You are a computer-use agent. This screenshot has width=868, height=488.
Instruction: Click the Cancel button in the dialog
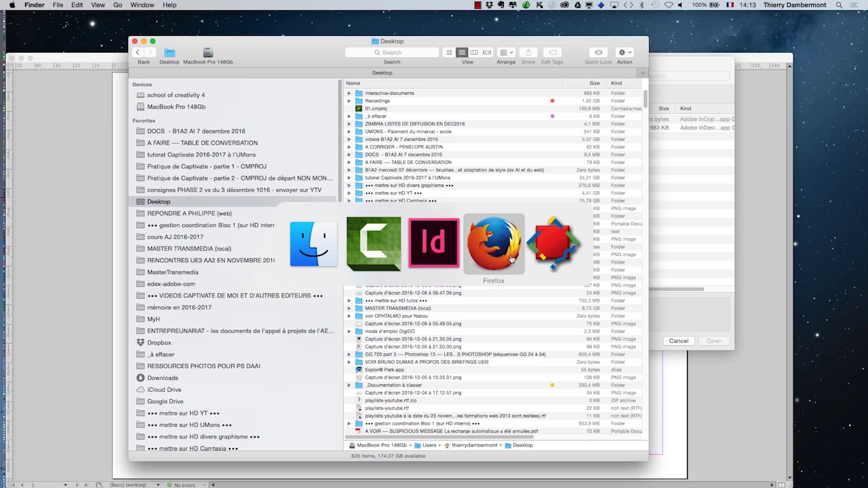[678, 341]
